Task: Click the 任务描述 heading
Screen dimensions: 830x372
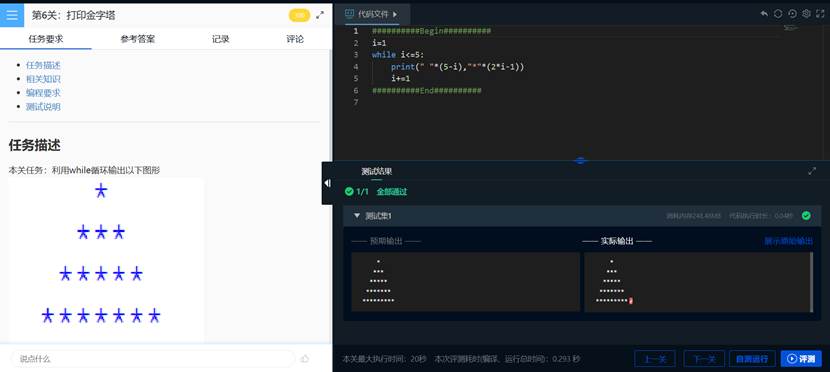Action: click(34, 145)
